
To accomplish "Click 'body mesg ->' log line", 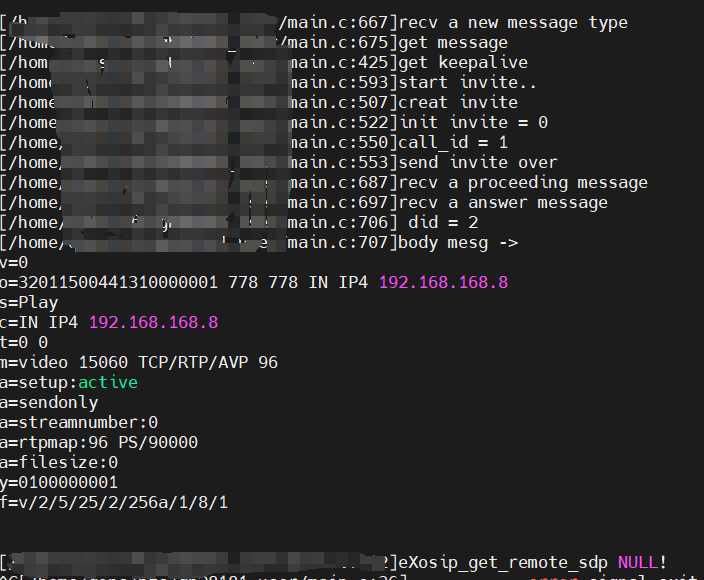I will pyautogui.click(x=458, y=243).
